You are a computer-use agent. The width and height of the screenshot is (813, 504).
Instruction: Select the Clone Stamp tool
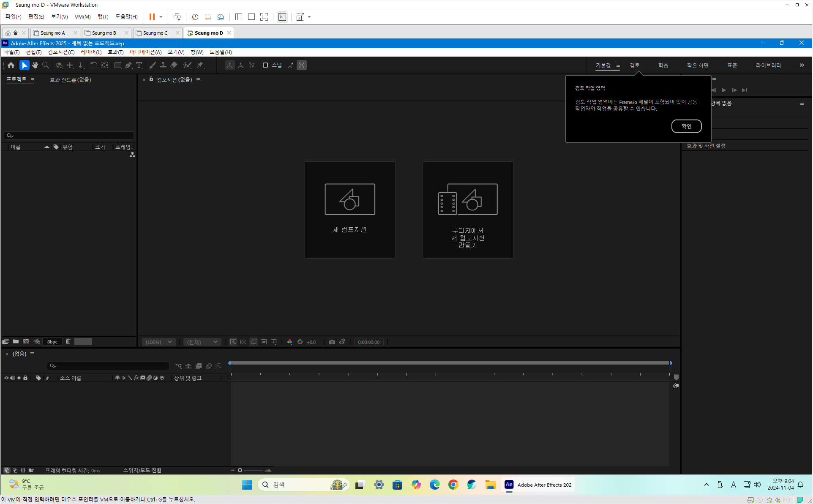pyautogui.click(x=163, y=65)
